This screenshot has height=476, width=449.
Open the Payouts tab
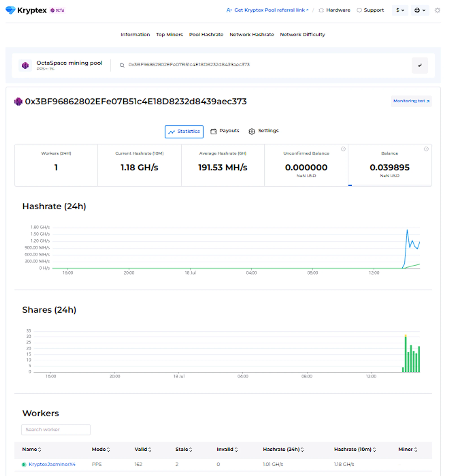tap(225, 131)
